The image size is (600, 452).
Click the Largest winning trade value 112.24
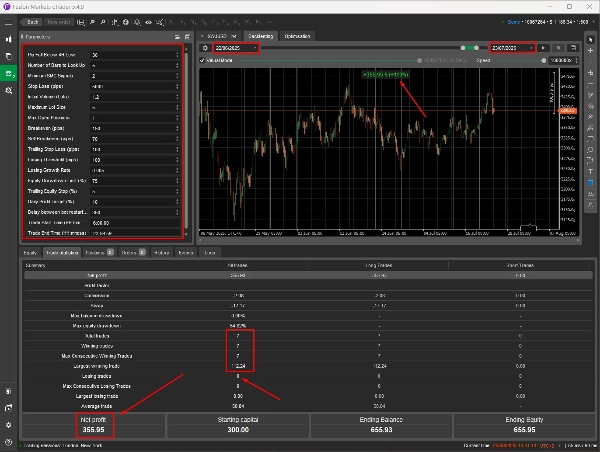tap(238, 366)
